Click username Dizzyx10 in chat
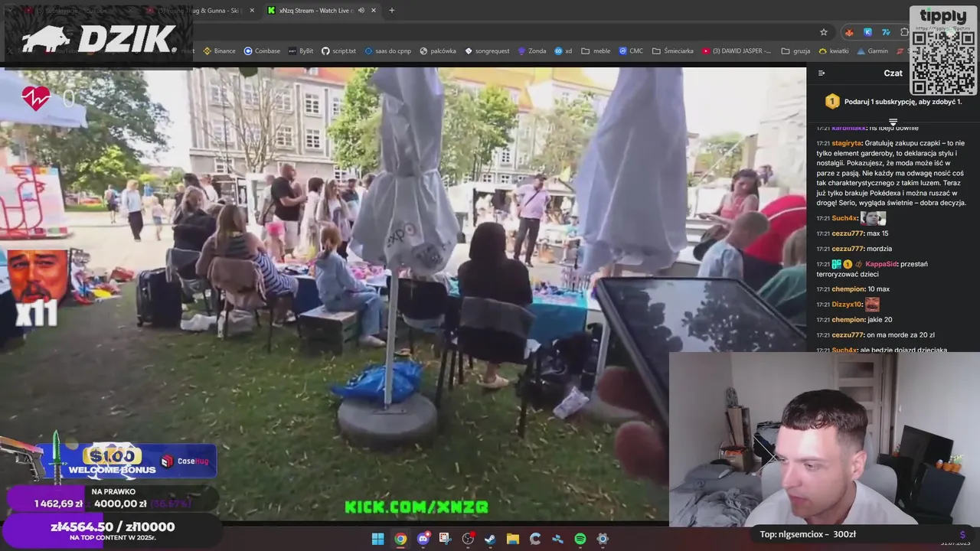The image size is (980, 551). pos(847,305)
